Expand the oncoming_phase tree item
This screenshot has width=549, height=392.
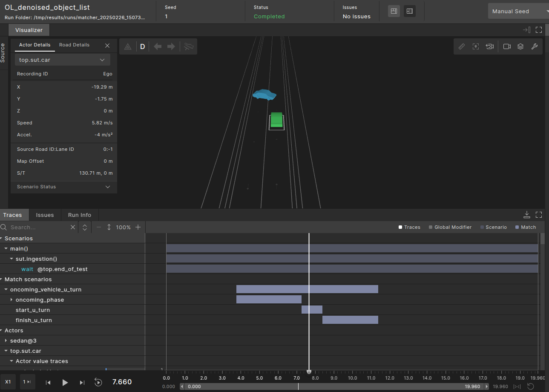[x=11, y=300]
